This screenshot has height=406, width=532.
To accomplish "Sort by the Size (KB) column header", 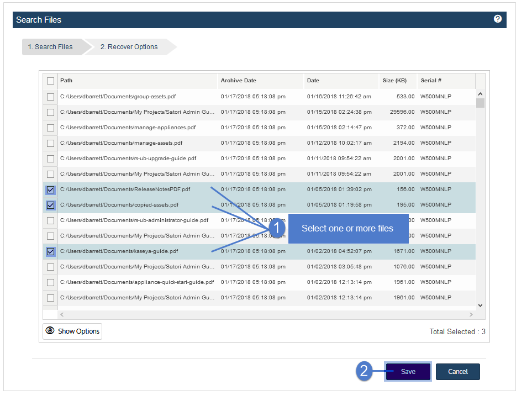I will click(398, 81).
